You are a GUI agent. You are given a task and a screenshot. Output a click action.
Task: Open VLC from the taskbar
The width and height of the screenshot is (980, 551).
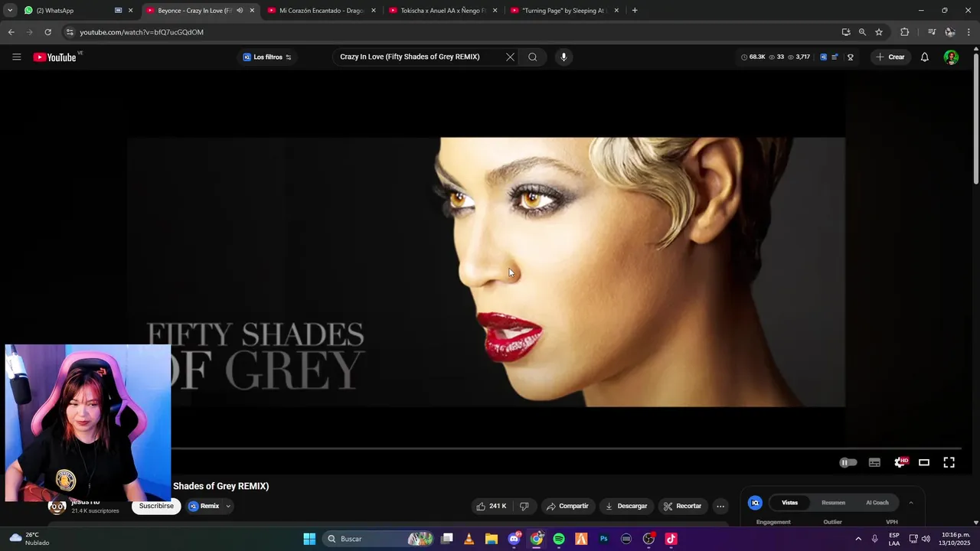(x=469, y=539)
